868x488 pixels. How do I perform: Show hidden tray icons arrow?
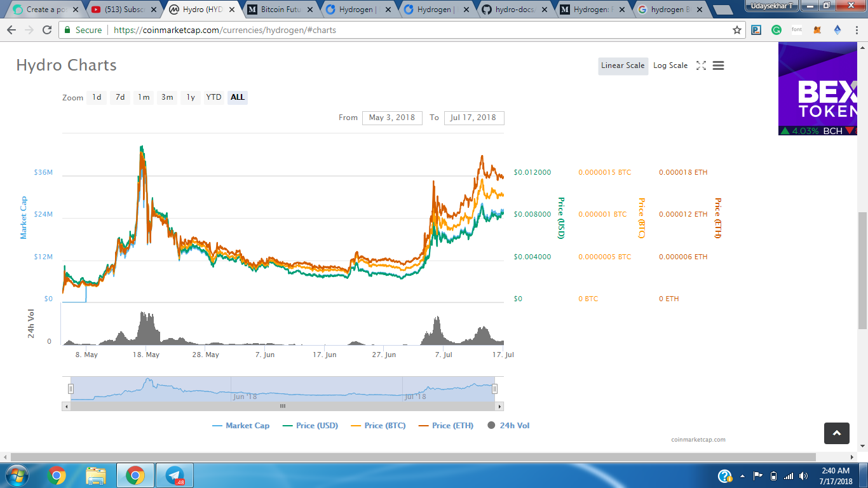743,476
